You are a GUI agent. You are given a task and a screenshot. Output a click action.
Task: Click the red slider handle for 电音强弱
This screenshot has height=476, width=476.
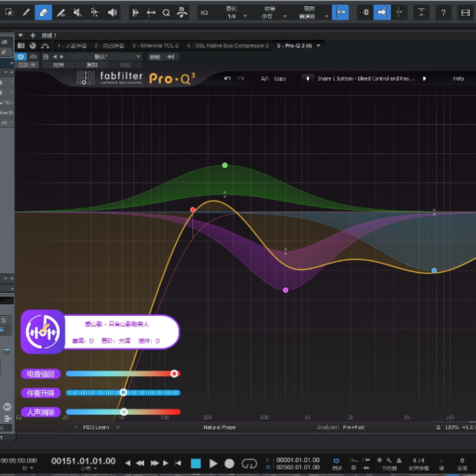(x=174, y=374)
